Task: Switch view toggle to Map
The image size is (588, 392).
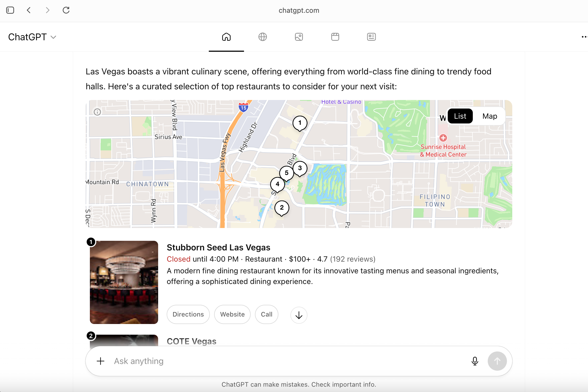Action: [x=490, y=116]
